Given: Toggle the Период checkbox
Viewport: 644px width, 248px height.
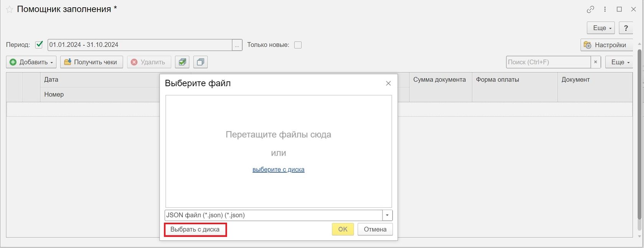Looking at the screenshot, I should click(x=39, y=45).
